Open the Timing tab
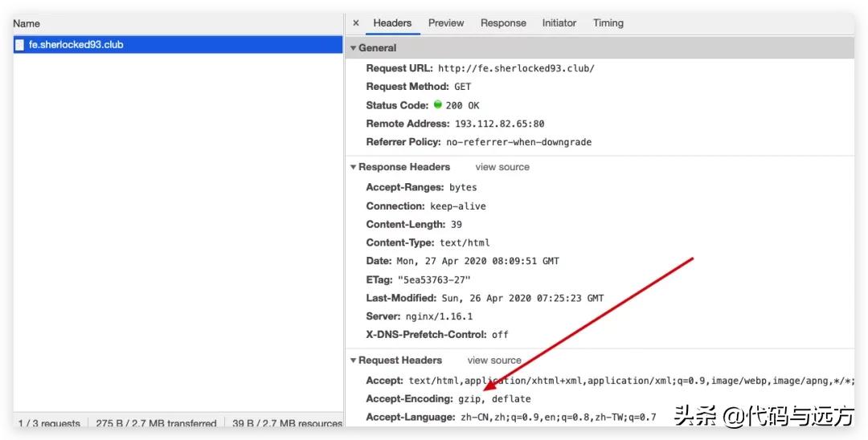Screen dimensions: 868x440 (608, 23)
